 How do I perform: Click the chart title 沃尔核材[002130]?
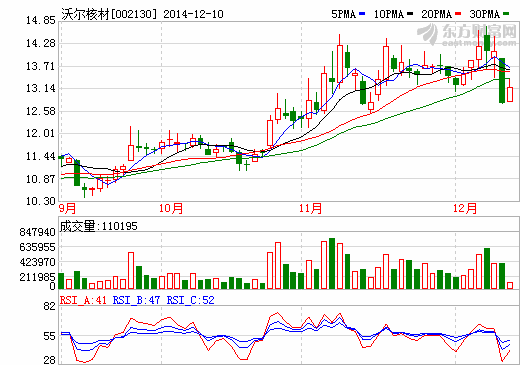(109, 14)
